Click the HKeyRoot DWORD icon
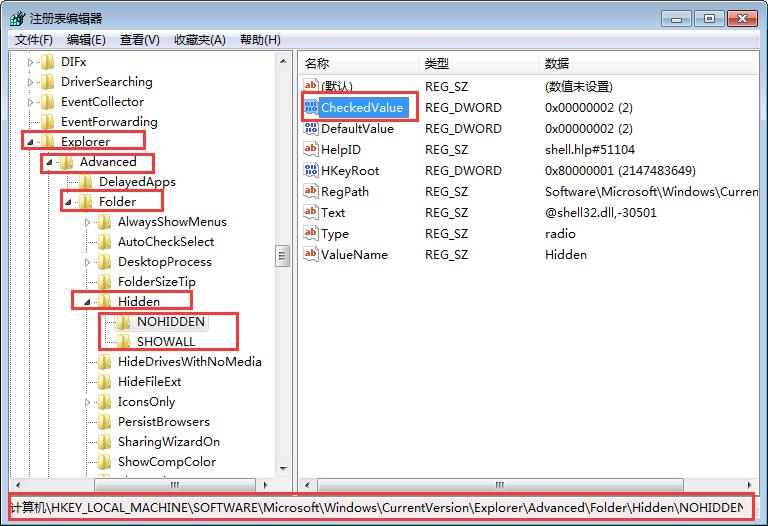 point(311,170)
